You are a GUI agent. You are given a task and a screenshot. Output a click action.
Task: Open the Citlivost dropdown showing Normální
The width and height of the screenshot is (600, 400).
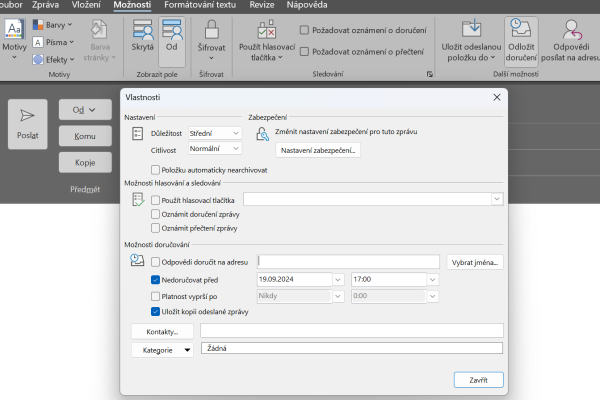click(x=214, y=148)
